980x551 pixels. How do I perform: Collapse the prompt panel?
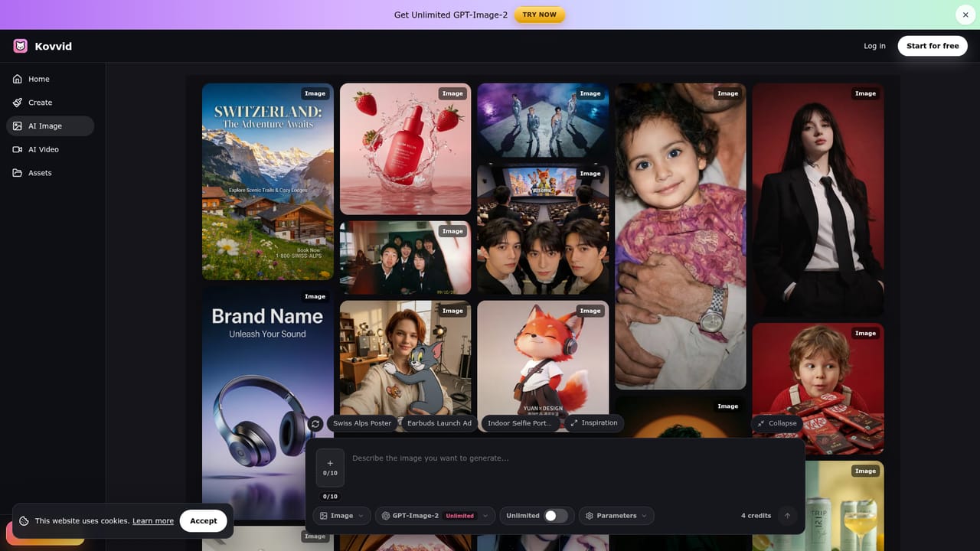tap(777, 423)
